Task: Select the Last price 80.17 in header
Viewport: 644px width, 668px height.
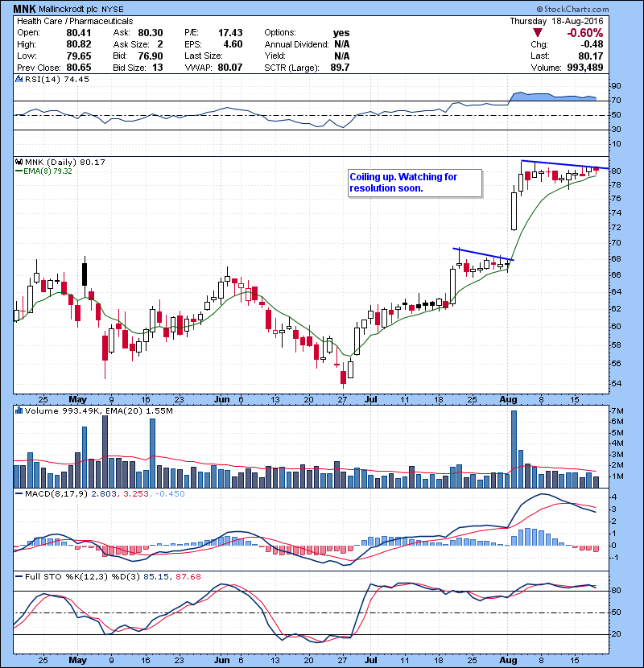Action: click(591, 56)
